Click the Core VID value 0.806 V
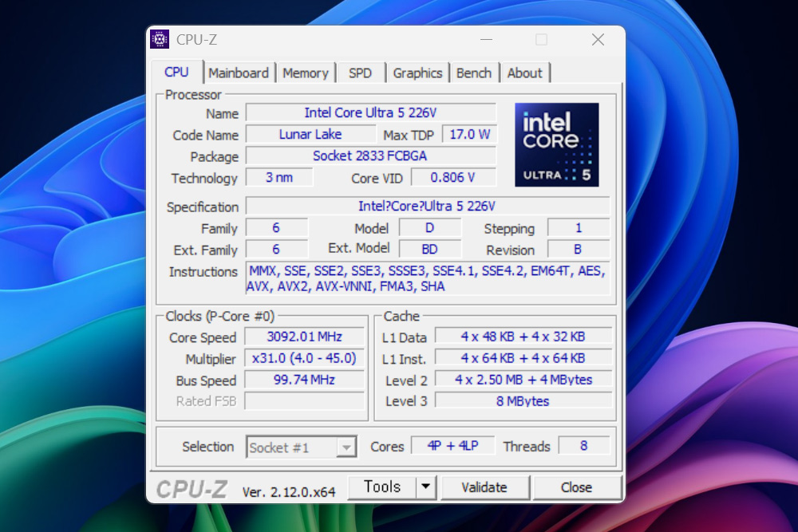The width and height of the screenshot is (798, 532). 453,178
